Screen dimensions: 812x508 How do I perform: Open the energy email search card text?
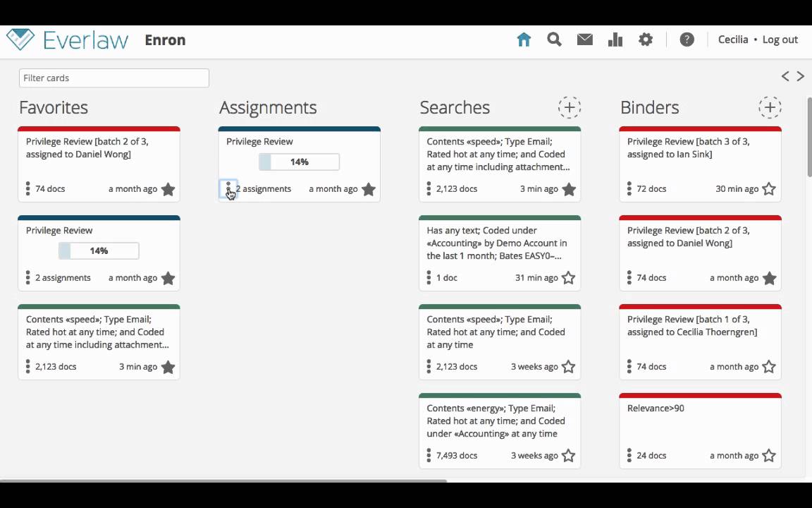[x=496, y=421]
